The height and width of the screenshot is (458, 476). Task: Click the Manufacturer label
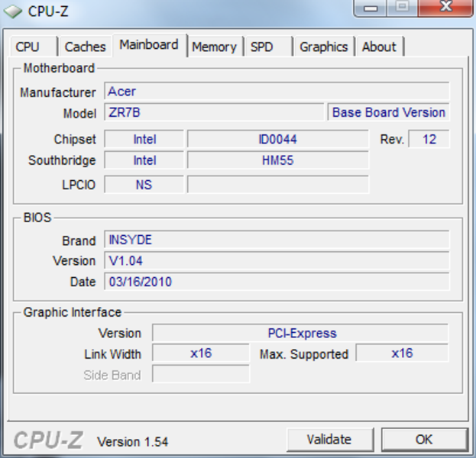tap(57, 92)
